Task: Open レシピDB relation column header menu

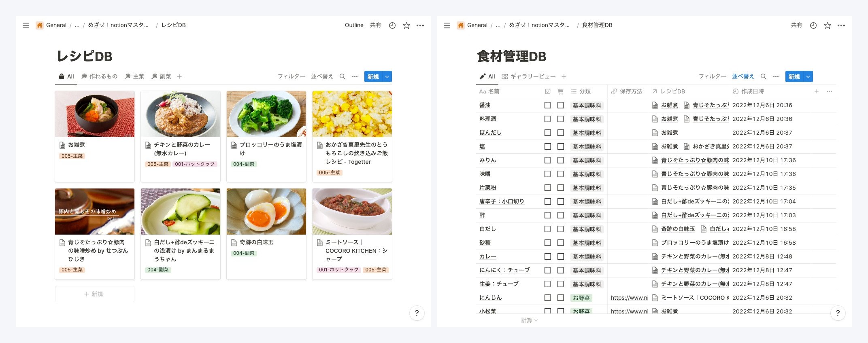Action: [x=688, y=91]
